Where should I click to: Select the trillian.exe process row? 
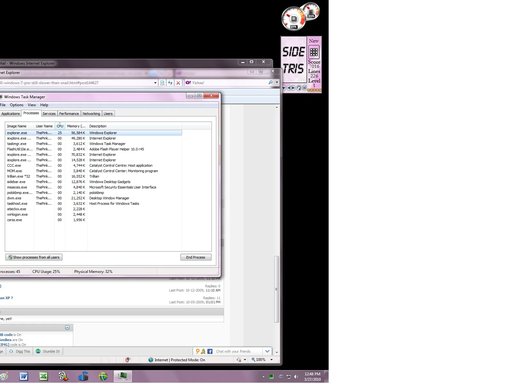(x=94, y=176)
